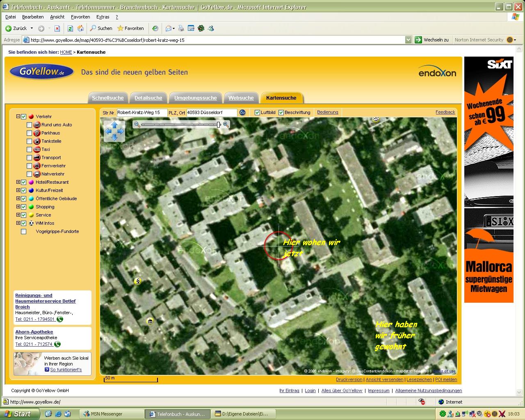Screen dimensions: 525x420
Task: Pan the map down with arrow
Action: (x=114, y=138)
